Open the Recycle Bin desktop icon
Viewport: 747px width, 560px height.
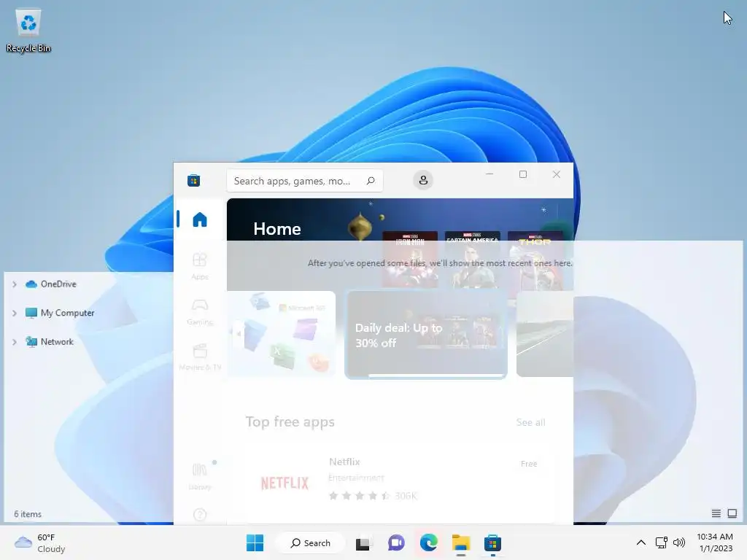click(x=28, y=31)
